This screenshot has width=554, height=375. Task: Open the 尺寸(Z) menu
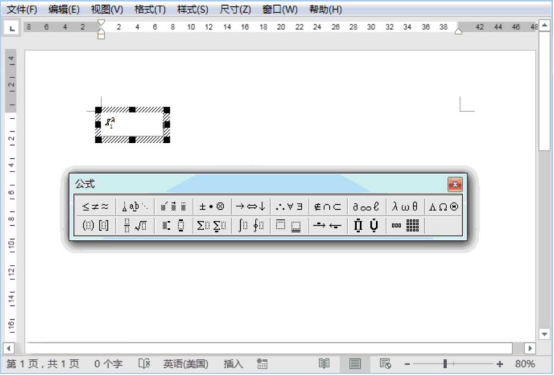coord(235,9)
